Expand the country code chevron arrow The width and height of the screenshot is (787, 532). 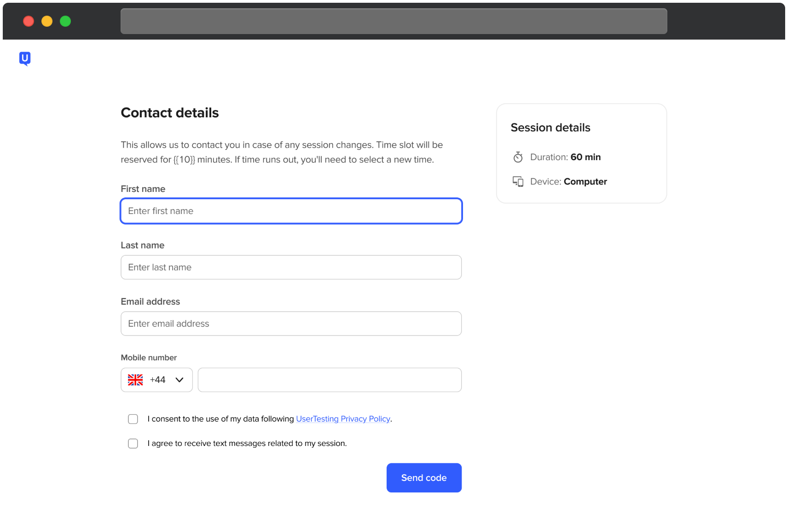pos(179,380)
